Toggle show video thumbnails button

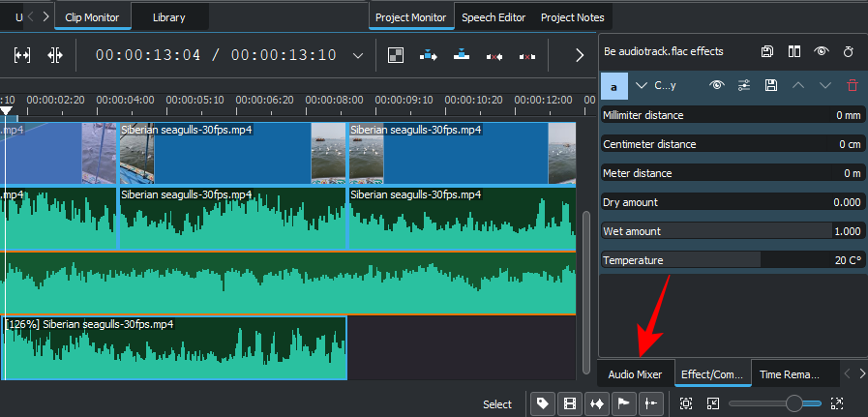pos(570,403)
